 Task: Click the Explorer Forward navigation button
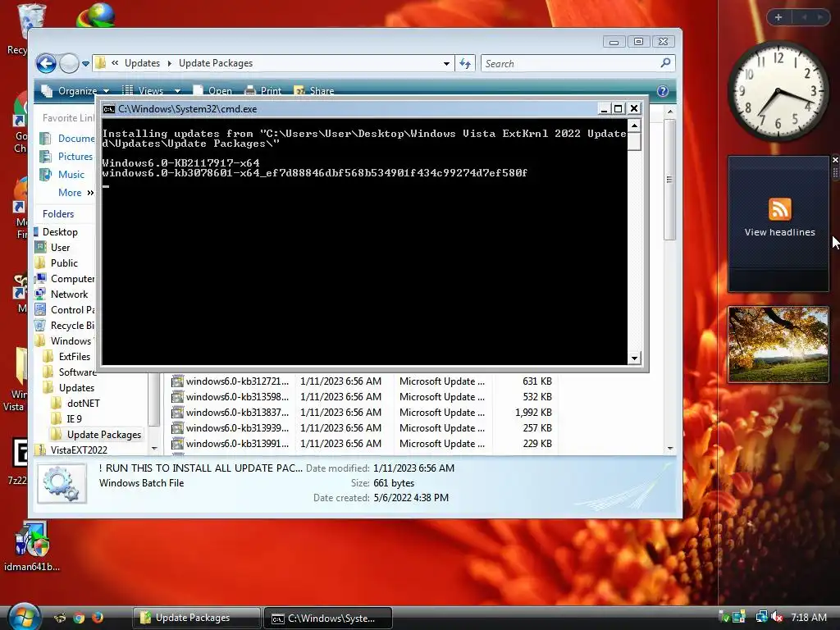click(x=69, y=64)
